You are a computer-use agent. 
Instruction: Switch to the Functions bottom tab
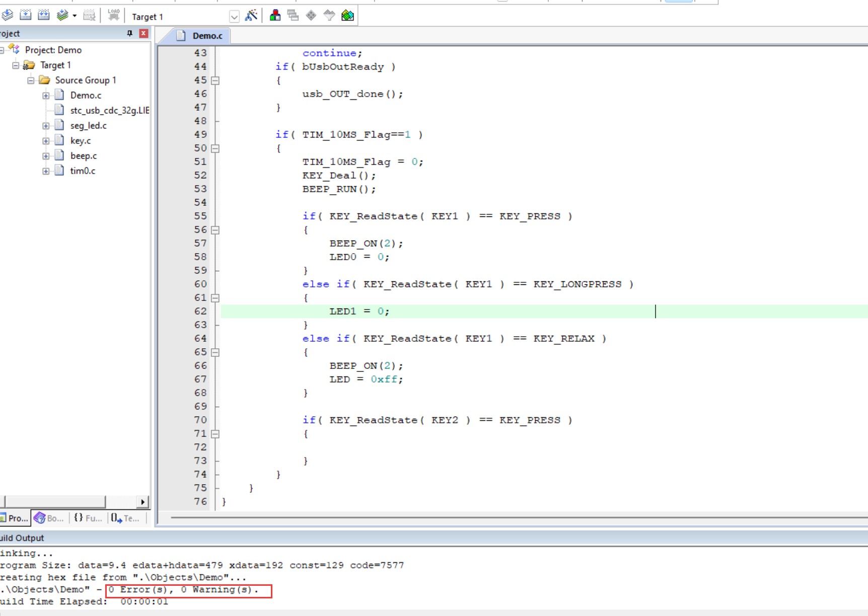click(x=88, y=518)
